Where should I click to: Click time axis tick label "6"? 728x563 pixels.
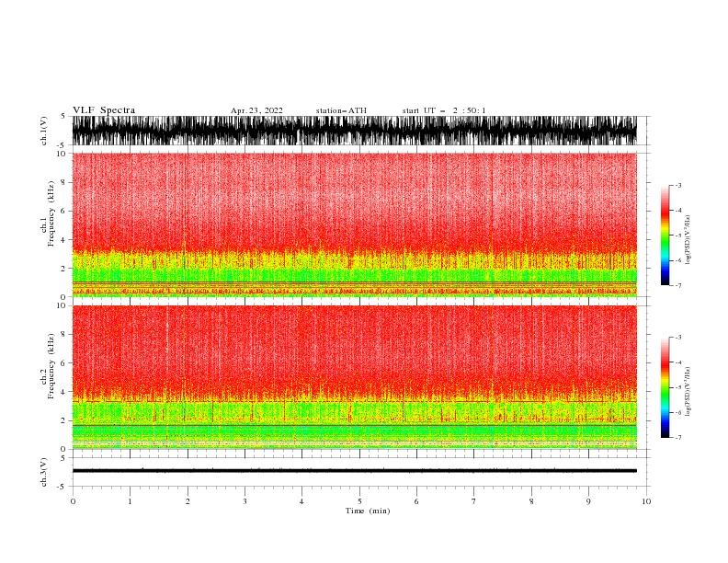(416, 501)
